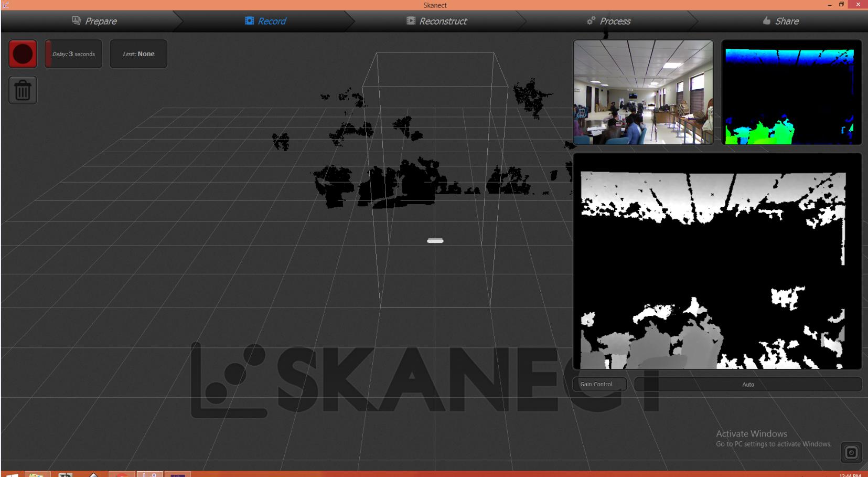Open the Limit: None setting
The width and height of the screenshot is (868, 477).
(138, 54)
